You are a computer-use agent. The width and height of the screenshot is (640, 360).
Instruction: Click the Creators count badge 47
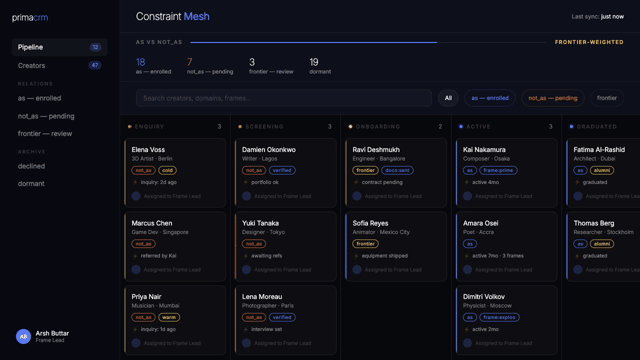pos(95,65)
